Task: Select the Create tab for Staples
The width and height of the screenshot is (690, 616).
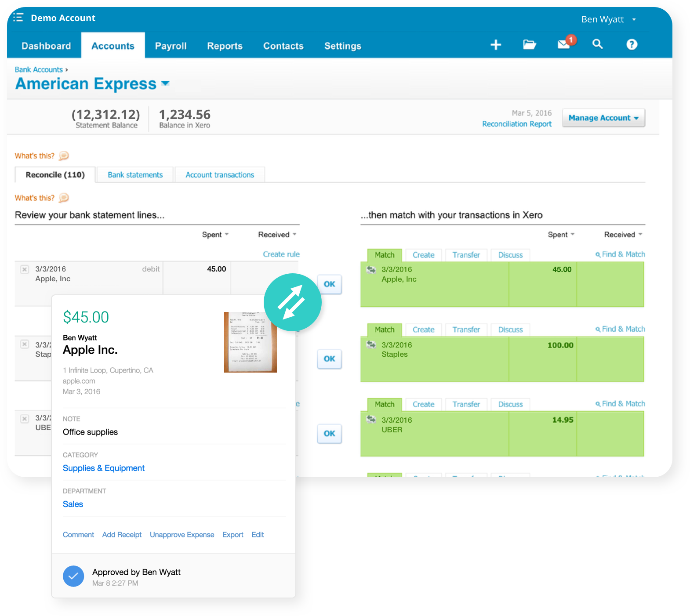Action: point(424,330)
